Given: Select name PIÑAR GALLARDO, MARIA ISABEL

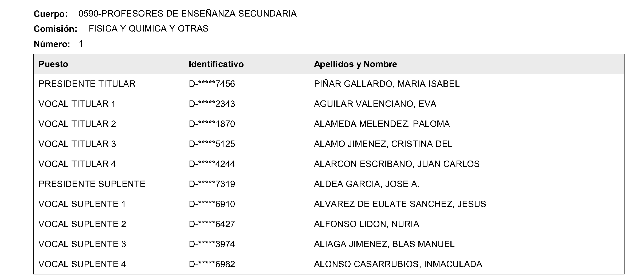Looking at the screenshot, I should (387, 84).
